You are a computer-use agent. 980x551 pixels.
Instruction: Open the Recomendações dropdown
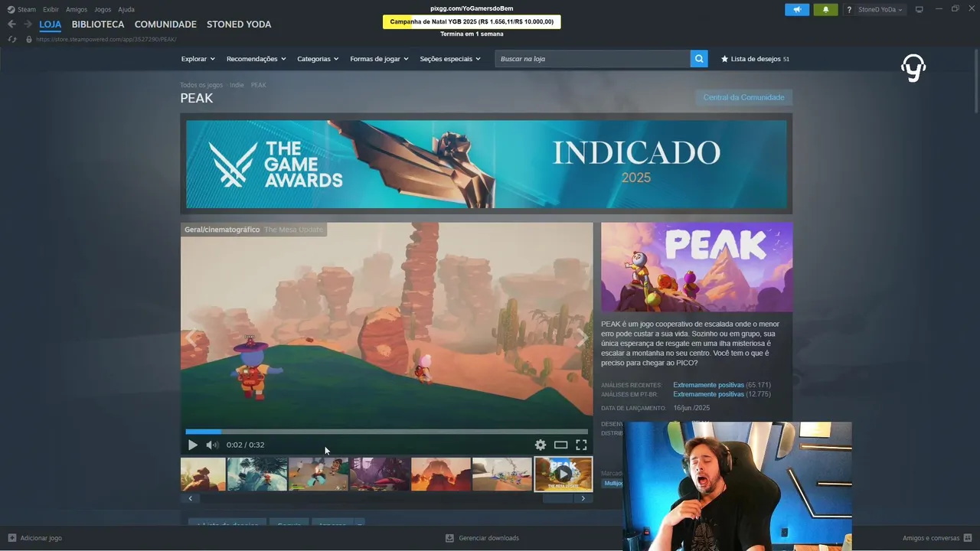(x=256, y=59)
